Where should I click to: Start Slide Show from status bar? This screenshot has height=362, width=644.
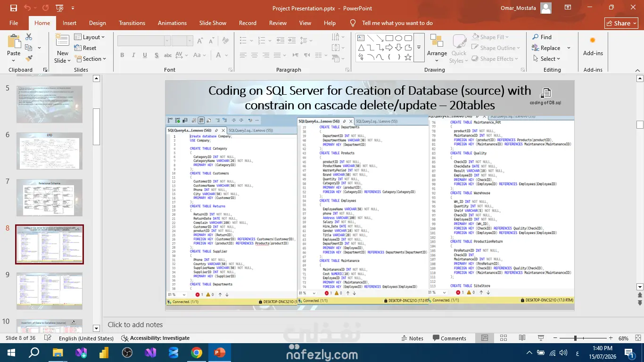click(x=541, y=338)
